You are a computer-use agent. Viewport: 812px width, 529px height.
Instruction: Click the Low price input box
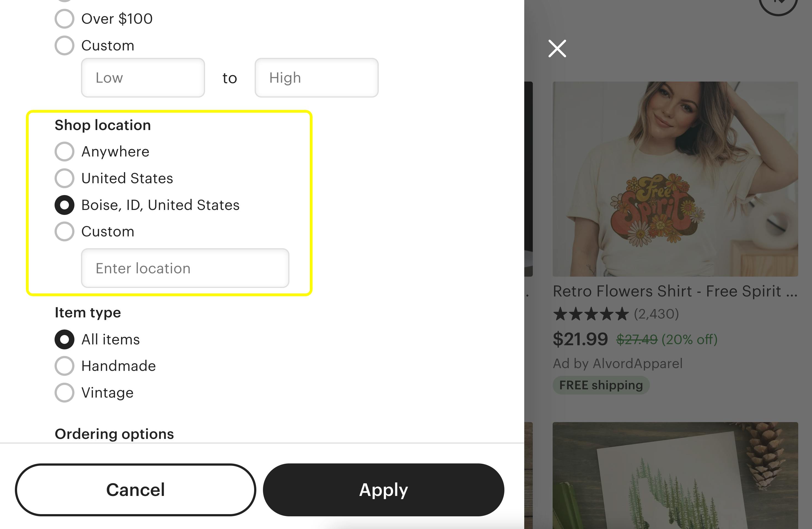point(142,78)
